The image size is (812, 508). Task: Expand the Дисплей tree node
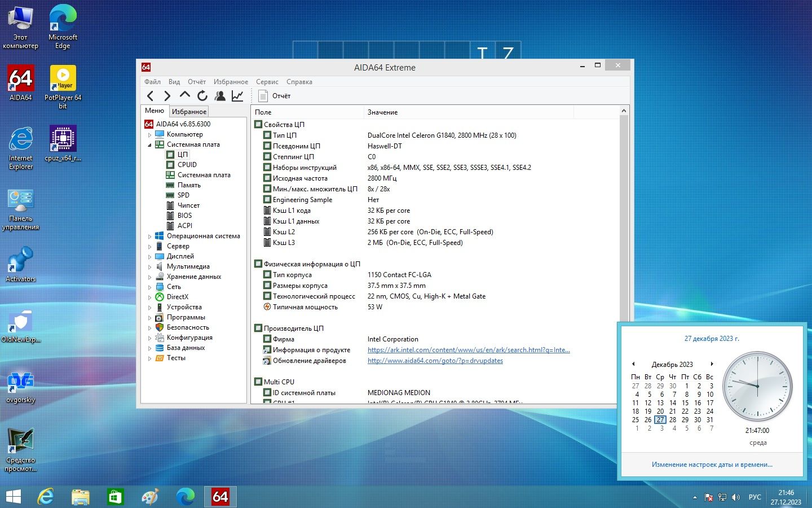[149, 257]
